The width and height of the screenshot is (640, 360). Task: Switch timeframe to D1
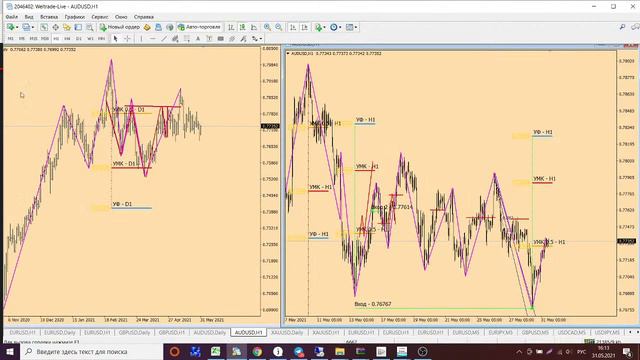(x=79, y=39)
